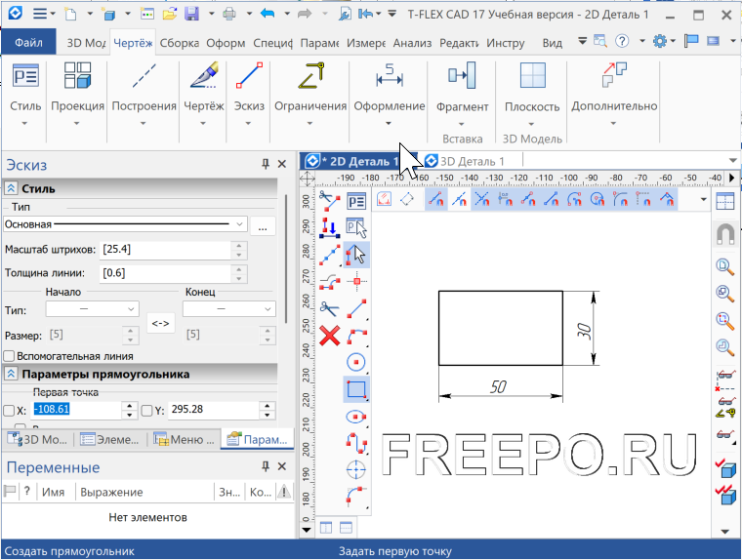Screen dimensions: 742x560
Task: Click the scissors trim tool
Action: [330, 308]
